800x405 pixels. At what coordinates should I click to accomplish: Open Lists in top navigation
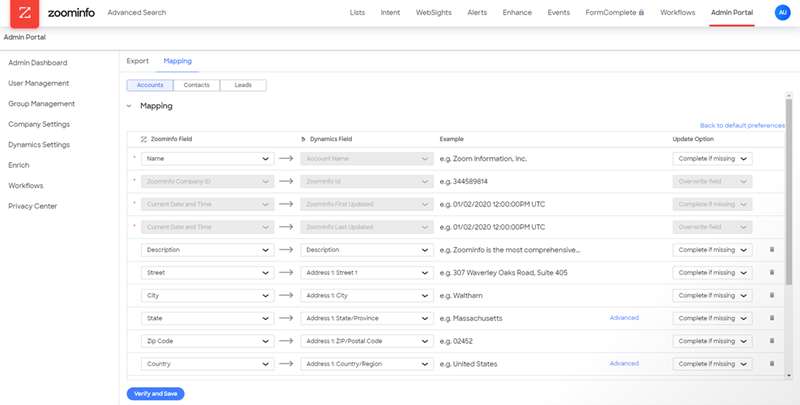[x=357, y=13]
